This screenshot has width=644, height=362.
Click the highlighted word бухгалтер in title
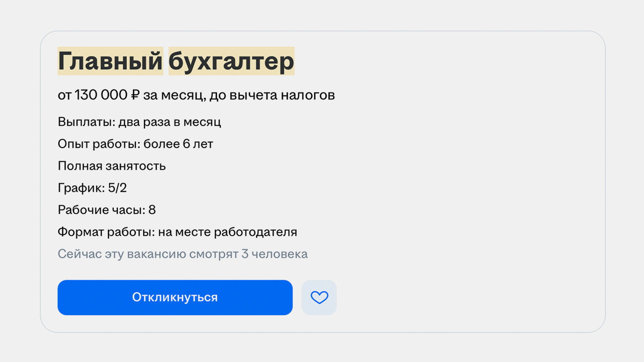point(231,61)
